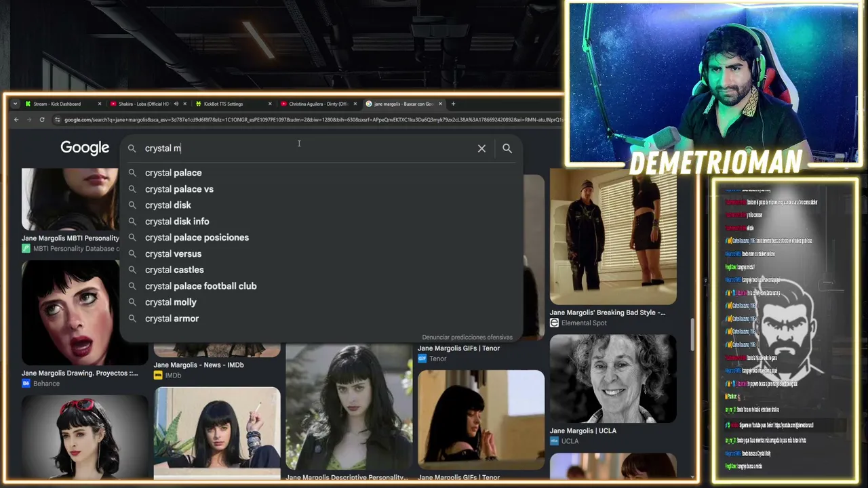Open 'Jane Margolis | UCLA' title link
Screen dimensions: 868x488
coord(583,430)
